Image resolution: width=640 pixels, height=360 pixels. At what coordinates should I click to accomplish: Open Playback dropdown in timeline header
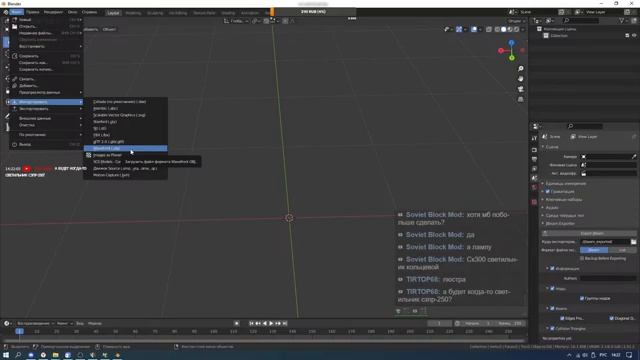[35, 323]
